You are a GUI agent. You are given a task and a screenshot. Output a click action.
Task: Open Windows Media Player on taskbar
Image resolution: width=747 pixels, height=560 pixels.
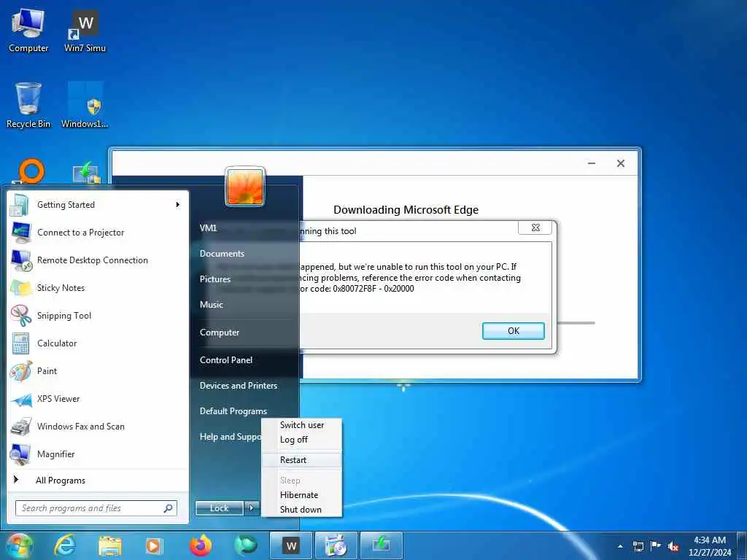click(153, 546)
